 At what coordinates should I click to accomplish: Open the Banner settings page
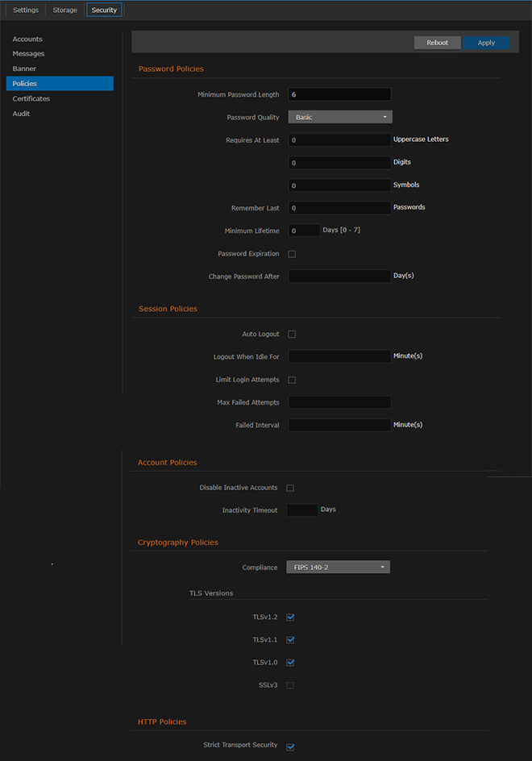point(23,69)
